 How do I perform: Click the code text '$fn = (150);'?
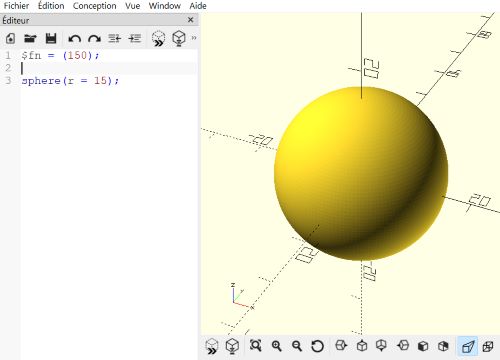tap(60, 55)
